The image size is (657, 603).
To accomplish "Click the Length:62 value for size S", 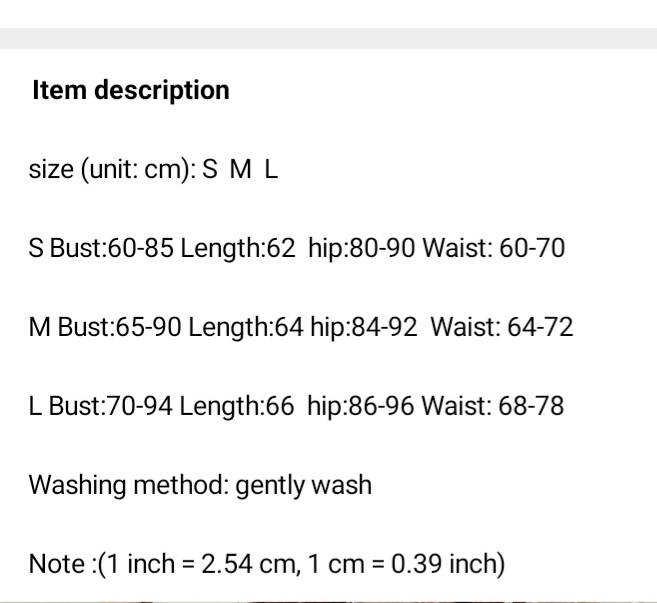I will coord(238,248).
